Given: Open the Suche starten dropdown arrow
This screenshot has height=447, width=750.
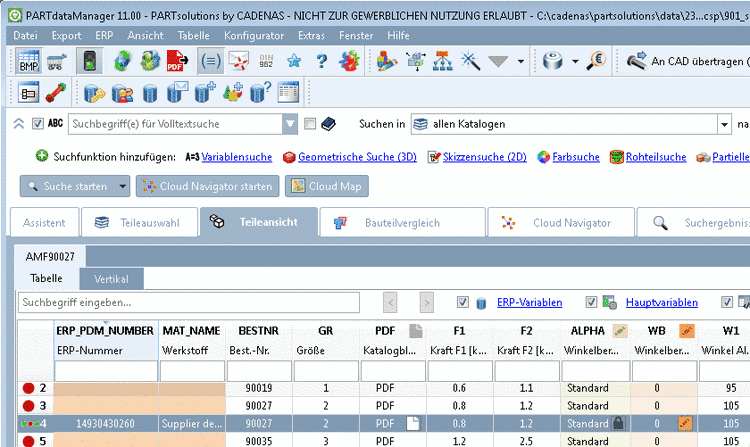Looking at the screenshot, I should point(122,186).
